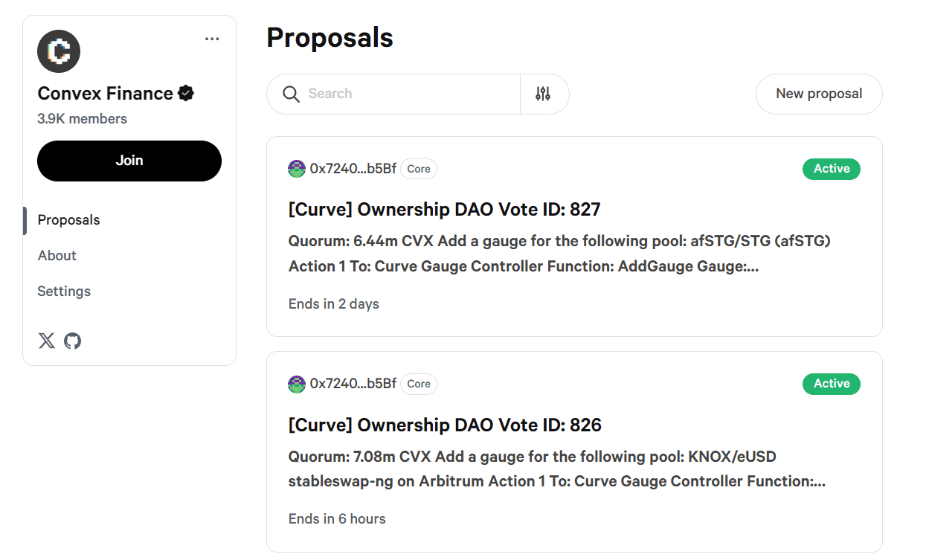Open the three-dot more options menu
This screenshot has height=560, width=929.
212,39
